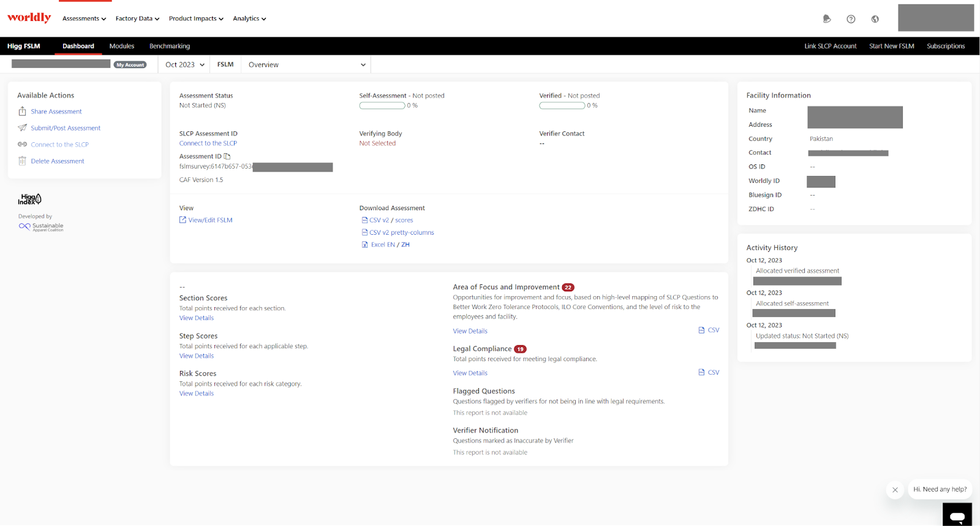Open the notifications icon in header
This screenshot has height=526, width=980.
click(826, 19)
